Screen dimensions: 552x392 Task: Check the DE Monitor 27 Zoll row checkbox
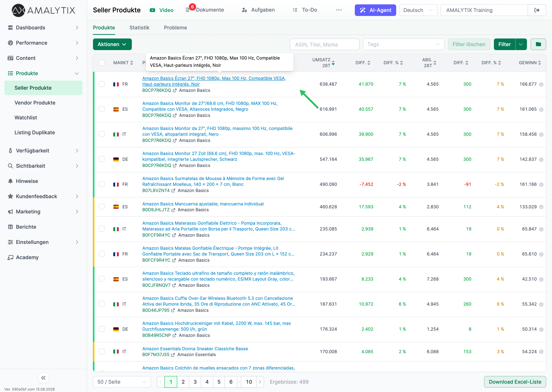click(x=102, y=159)
